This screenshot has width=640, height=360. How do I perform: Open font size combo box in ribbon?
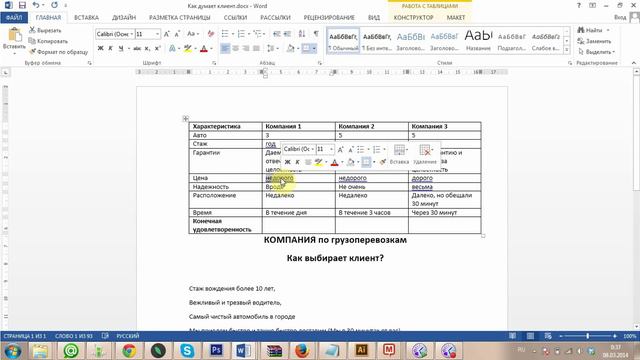(147, 34)
